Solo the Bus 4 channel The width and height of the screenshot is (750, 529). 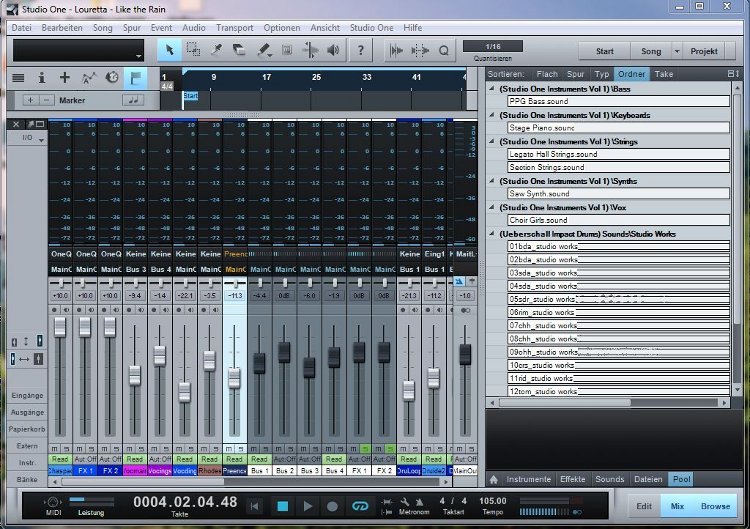pos(340,449)
